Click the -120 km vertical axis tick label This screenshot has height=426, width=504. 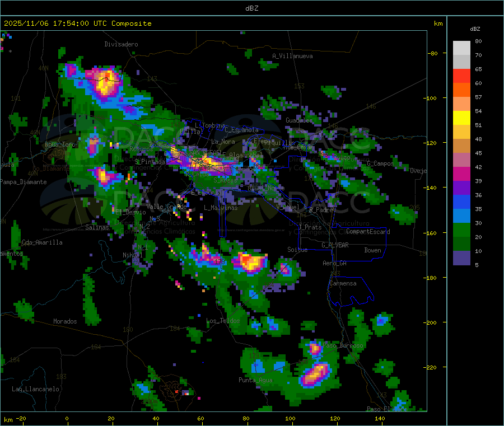431,143
